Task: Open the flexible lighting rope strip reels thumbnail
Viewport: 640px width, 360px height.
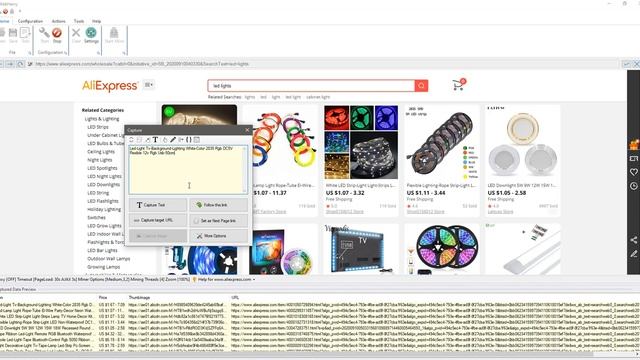Action: tap(442, 142)
